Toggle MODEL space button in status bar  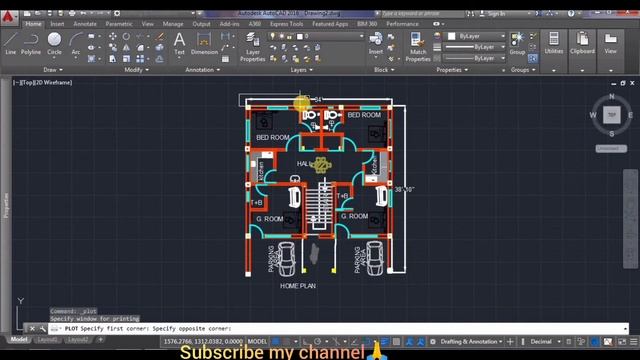[x=257, y=342]
